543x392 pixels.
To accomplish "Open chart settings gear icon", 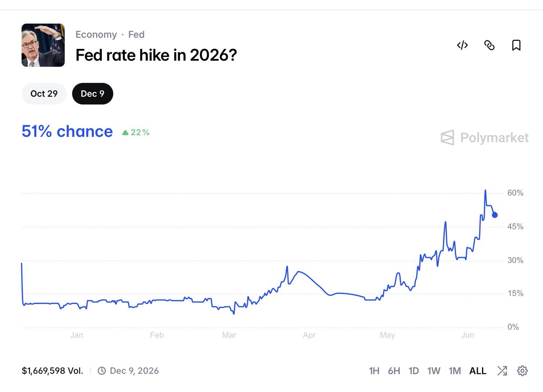I will click(523, 371).
